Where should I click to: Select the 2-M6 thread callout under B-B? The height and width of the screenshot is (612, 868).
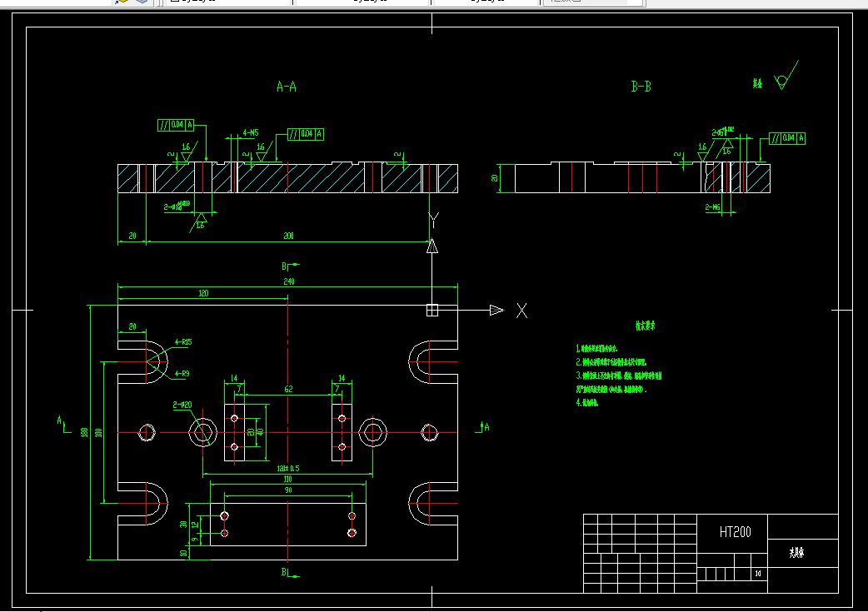712,207
